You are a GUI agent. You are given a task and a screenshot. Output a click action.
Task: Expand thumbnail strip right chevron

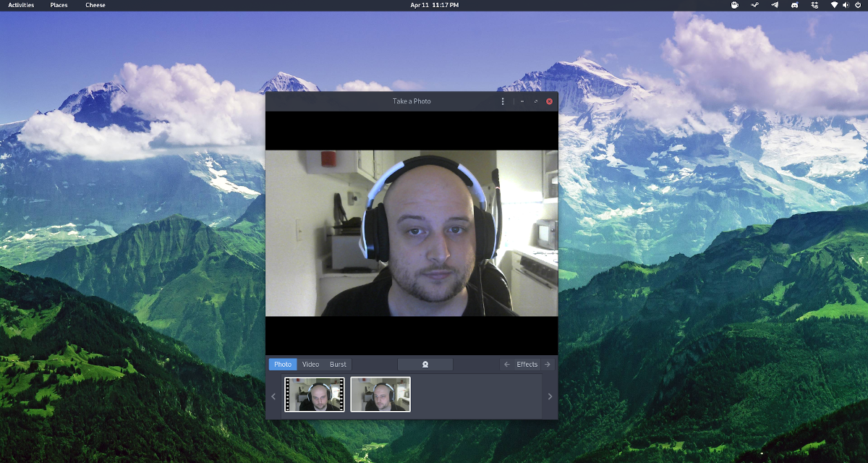(550, 396)
